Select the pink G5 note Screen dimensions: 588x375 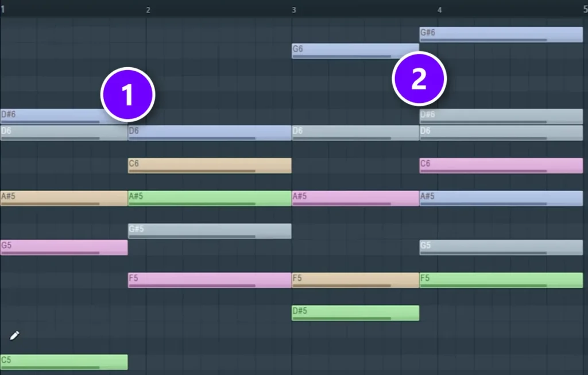[x=64, y=248]
